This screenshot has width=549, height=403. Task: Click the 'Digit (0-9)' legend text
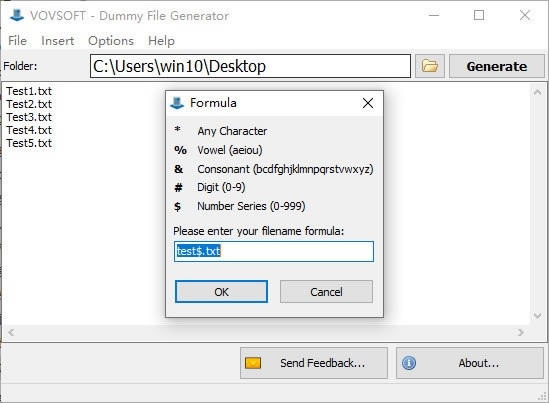click(x=221, y=187)
